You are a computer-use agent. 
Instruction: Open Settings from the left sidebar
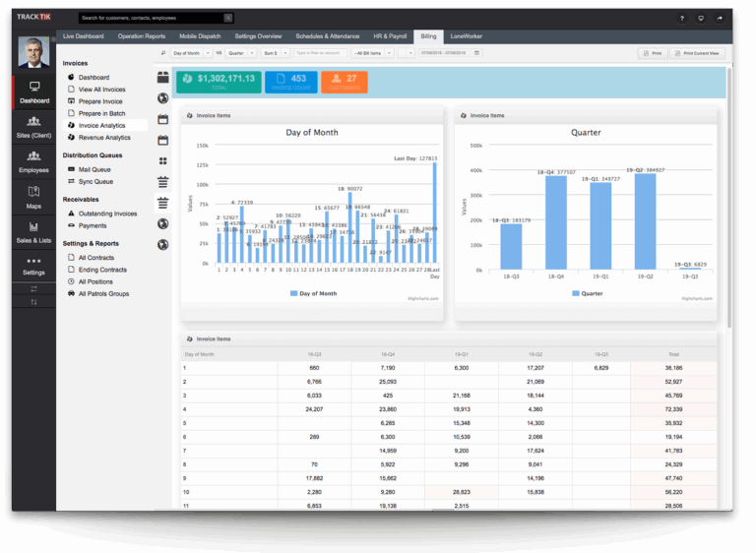tap(33, 264)
